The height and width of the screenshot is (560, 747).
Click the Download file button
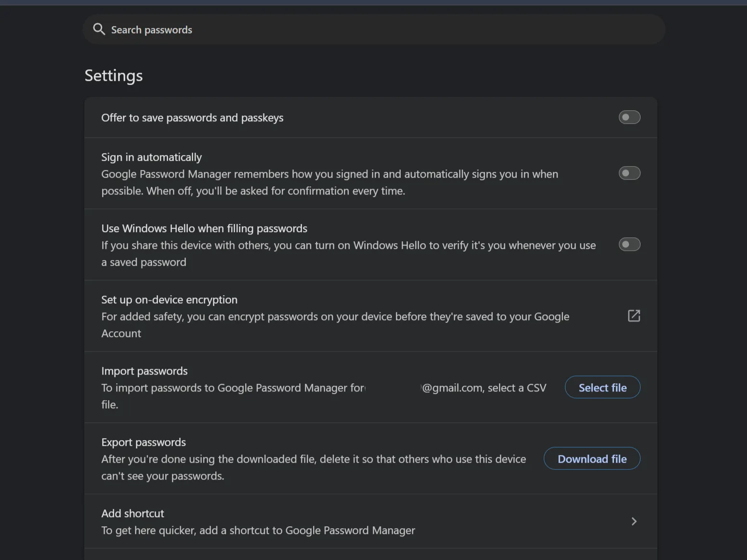click(x=591, y=459)
